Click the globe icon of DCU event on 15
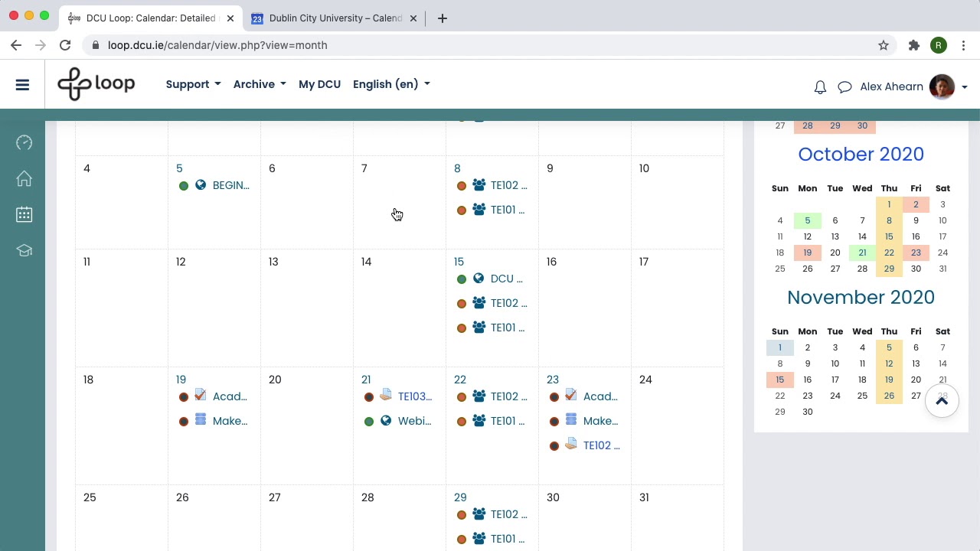The image size is (980, 551). [x=479, y=278]
